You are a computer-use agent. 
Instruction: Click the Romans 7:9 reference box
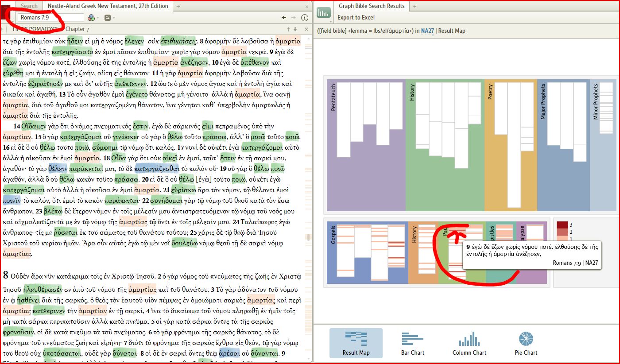(x=50, y=18)
